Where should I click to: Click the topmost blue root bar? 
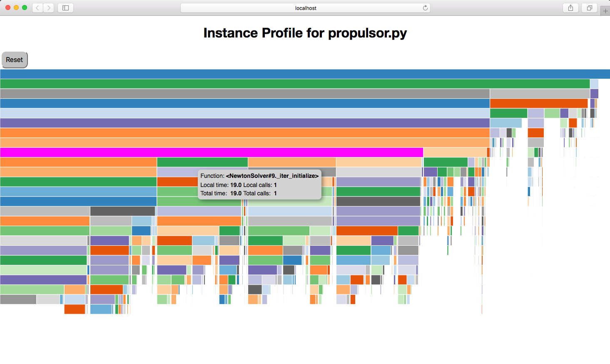pyautogui.click(x=305, y=74)
